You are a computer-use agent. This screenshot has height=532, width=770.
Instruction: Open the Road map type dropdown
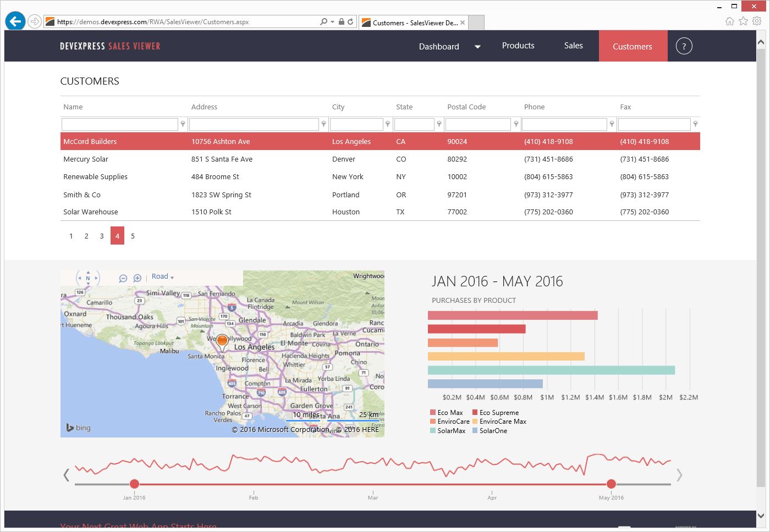coord(163,276)
